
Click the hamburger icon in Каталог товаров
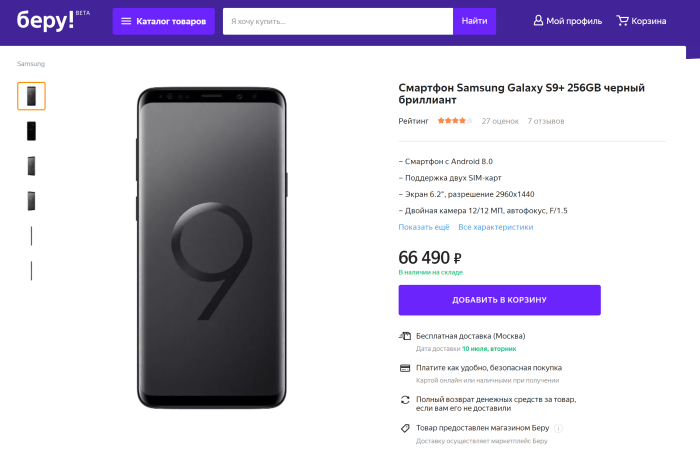(126, 21)
